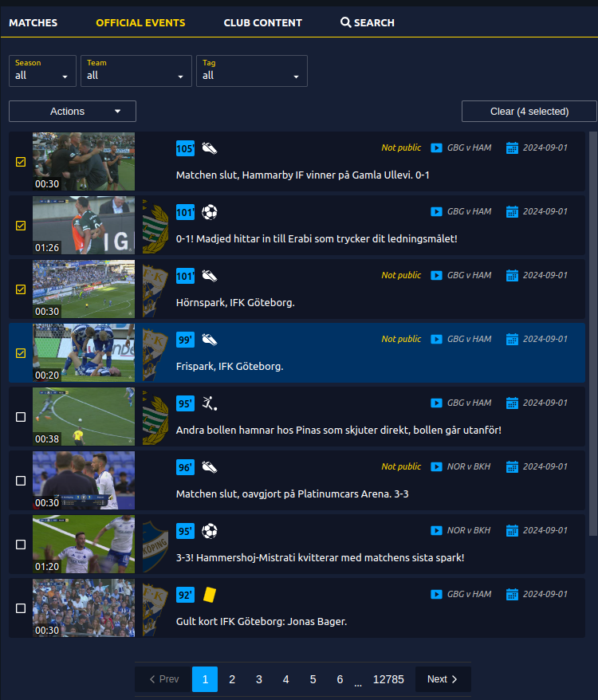Click the Norrköping crest in Hammershoj-Mistrati row
The width and height of the screenshot is (598, 700).
(x=155, y=545)
